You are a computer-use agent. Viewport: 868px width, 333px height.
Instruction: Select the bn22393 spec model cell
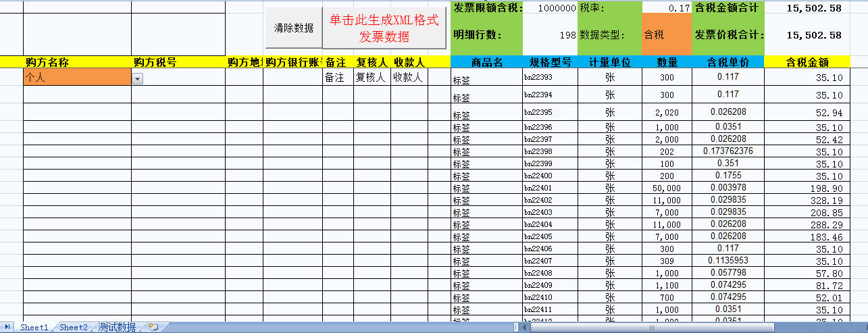pos(550,78)
